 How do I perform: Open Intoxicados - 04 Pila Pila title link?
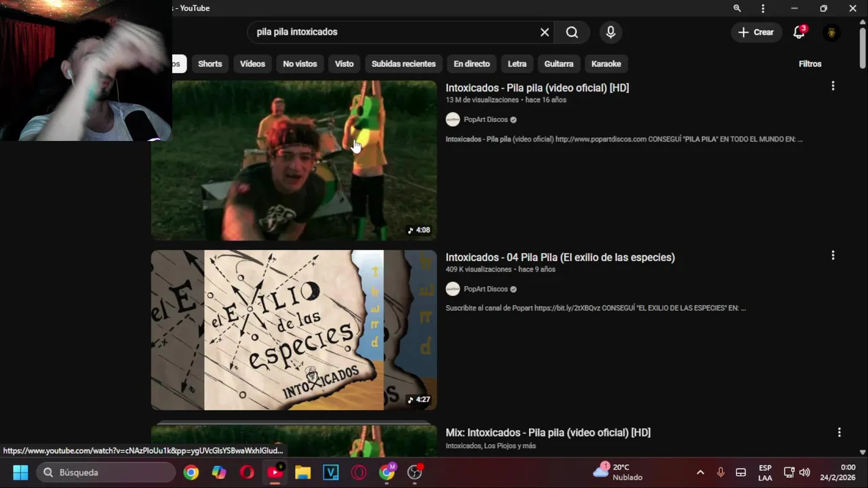[x=560, y=257]
